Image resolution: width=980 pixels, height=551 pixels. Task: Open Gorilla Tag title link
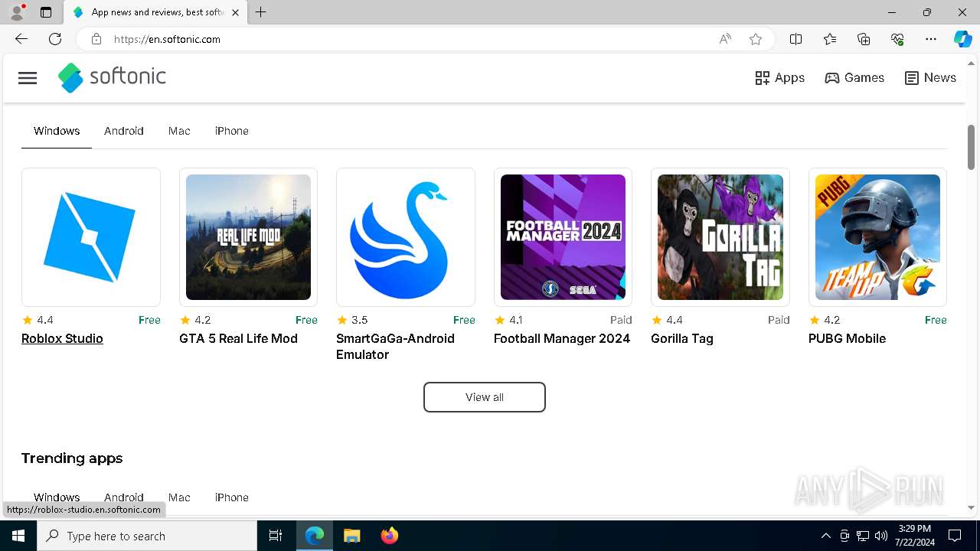click(x=682, y=338)
